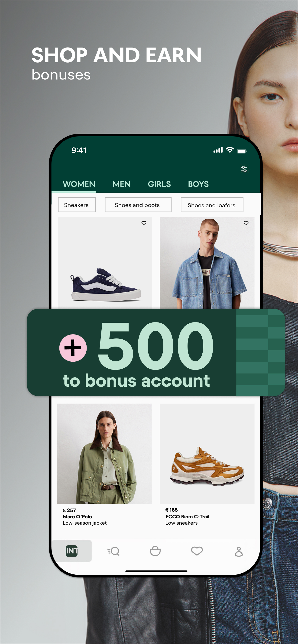Image resolution: width=298 pixels, height=644 pixels.
Task: Tap the 500 bonus account banner
Action: click(156, 353)
